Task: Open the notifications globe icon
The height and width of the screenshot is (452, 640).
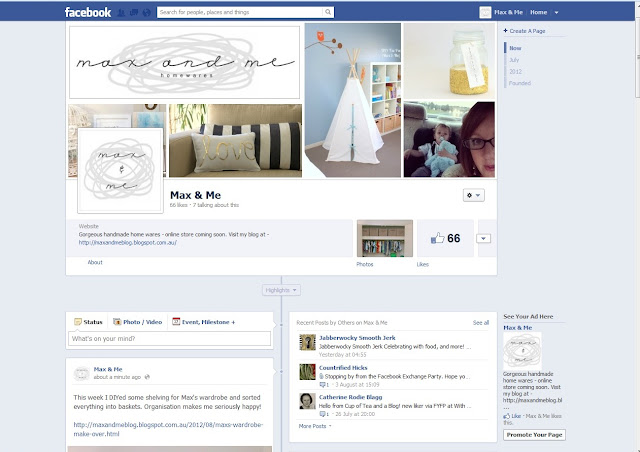Action: tap(147, 13)
